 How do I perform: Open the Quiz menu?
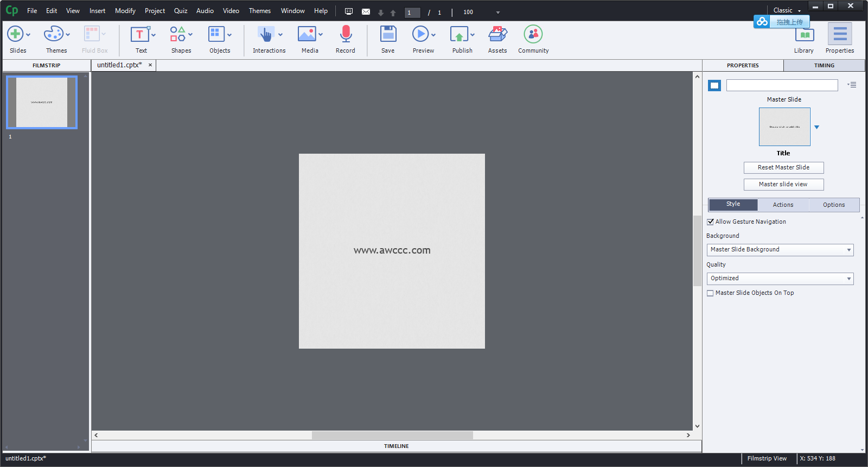pyautogui.click(x=181, y=11)
